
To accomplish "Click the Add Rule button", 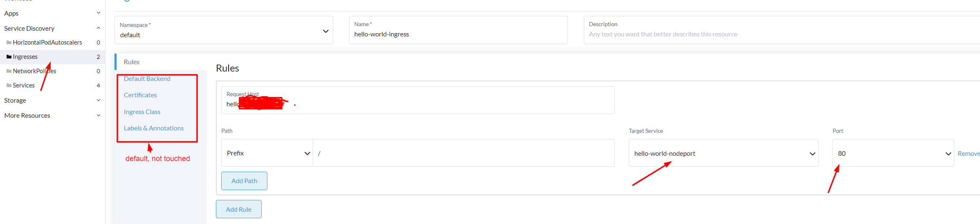I will (239, 209).
